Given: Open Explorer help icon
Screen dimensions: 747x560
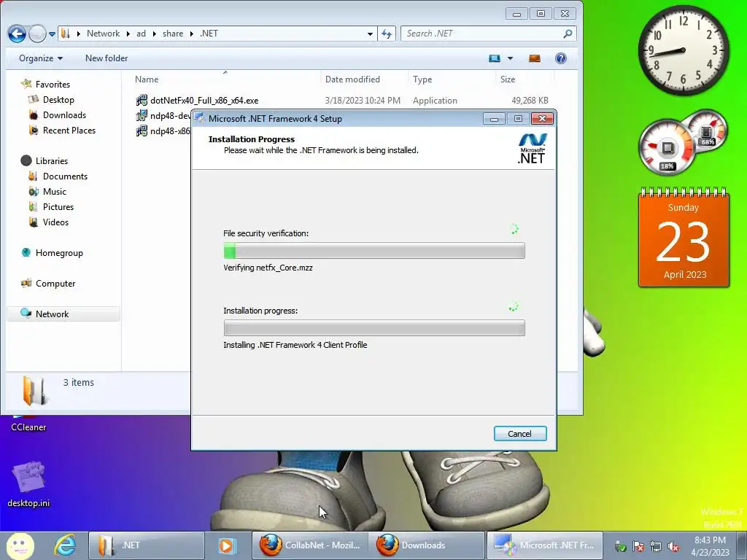Looking at the screenshot, I should (x=561, y=58).
